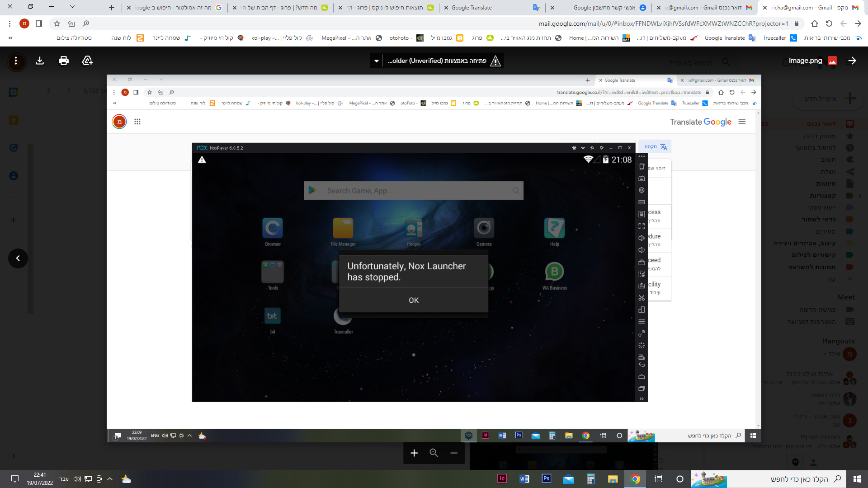Open the Chrome profile avatar
The width and height of the screenshot is (868, 488).
(24, 23)
